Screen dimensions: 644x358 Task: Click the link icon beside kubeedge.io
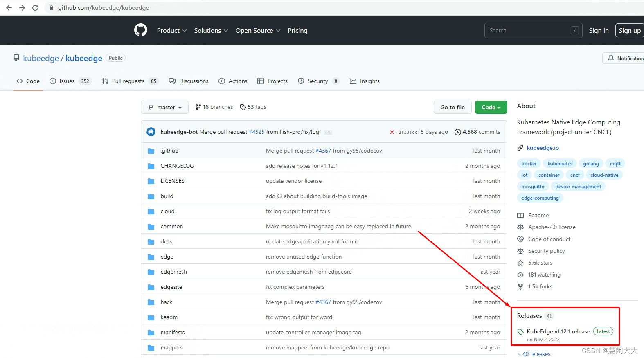[x=520, y=148]
